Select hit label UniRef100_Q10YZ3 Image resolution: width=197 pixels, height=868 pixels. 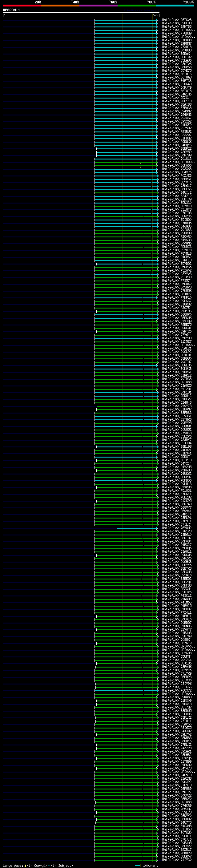click(x=177, y=406)
